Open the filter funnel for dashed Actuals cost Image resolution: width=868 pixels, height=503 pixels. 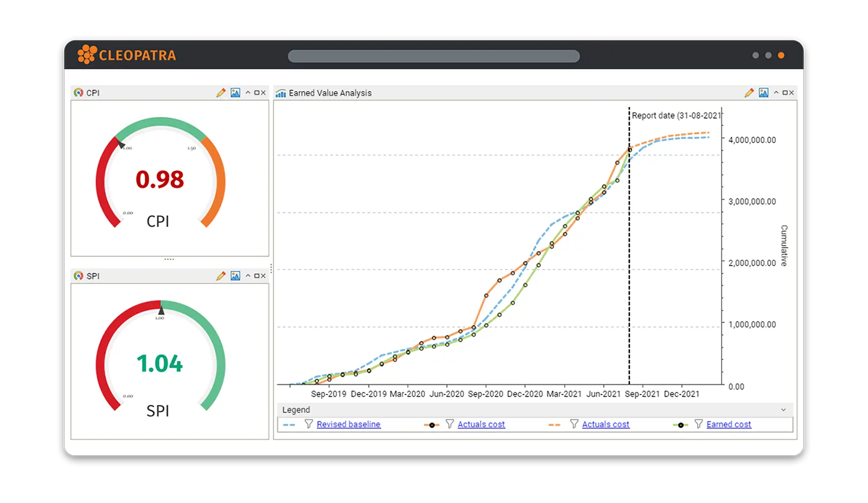coord(573,424)
